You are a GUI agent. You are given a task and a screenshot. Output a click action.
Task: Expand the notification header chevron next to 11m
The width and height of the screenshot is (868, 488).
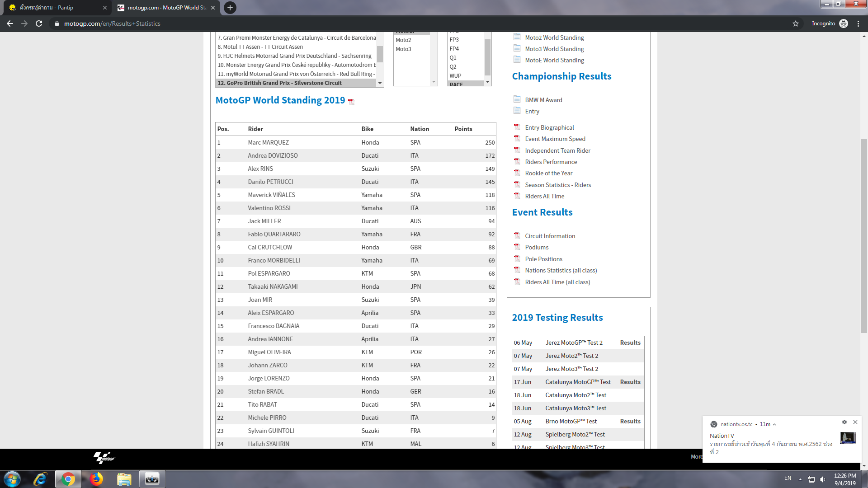(x=774, y=424)
